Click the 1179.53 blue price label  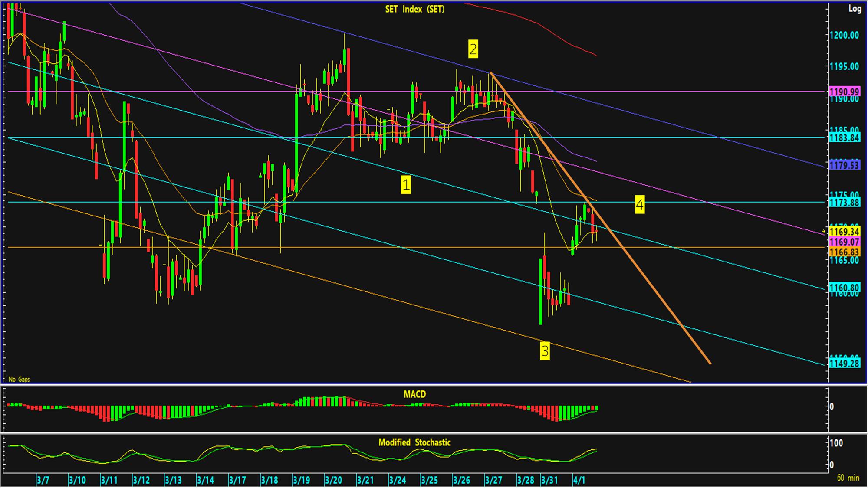click(845, 165)
